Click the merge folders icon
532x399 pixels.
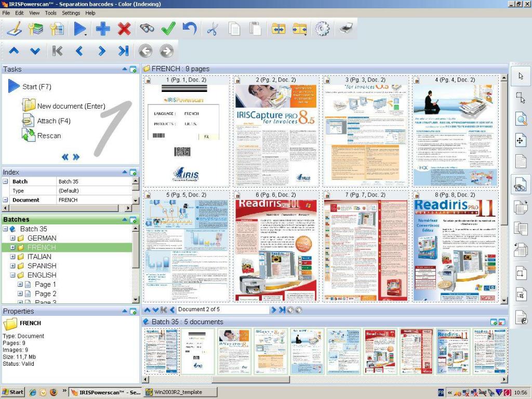(x=278, y=29)
